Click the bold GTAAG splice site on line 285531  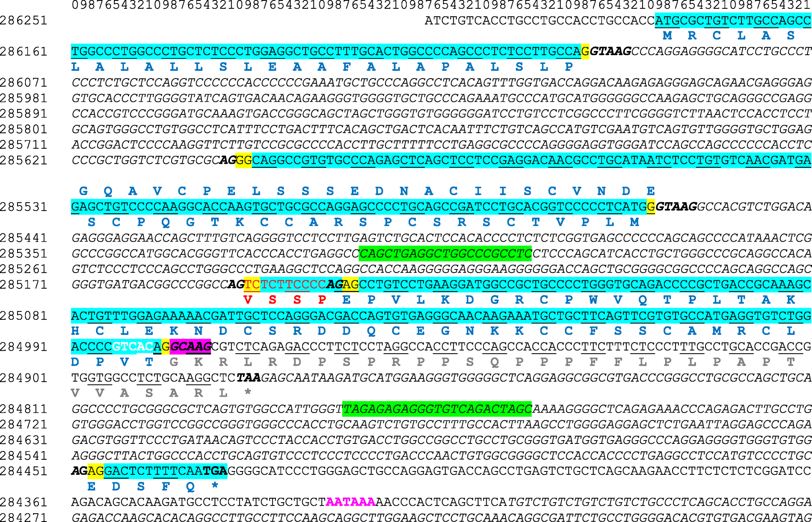click(676, 207)
